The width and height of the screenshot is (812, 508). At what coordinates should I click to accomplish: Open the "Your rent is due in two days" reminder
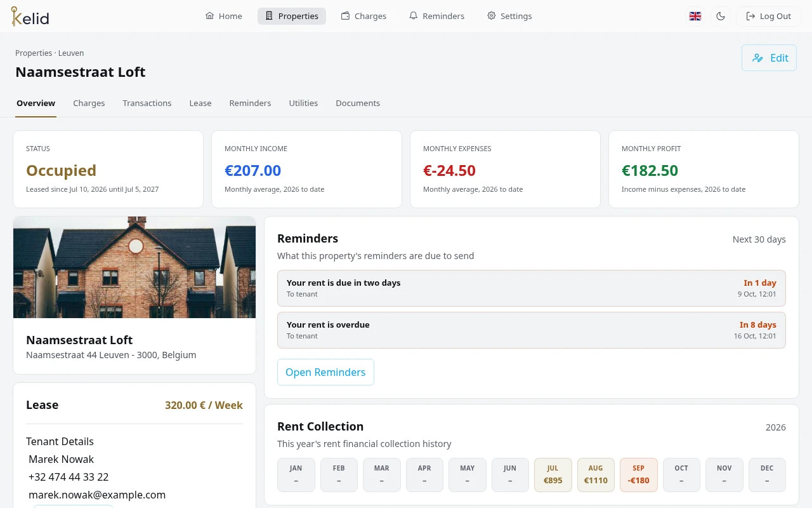pos(532,288)
